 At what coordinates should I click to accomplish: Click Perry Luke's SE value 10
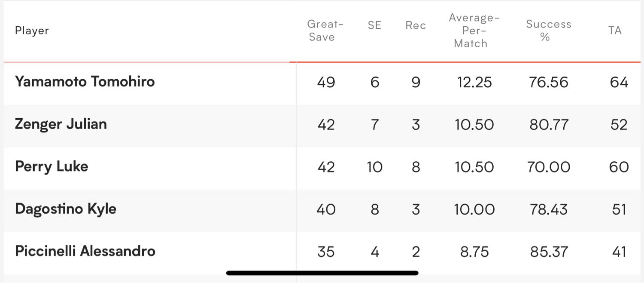(374, 167)
